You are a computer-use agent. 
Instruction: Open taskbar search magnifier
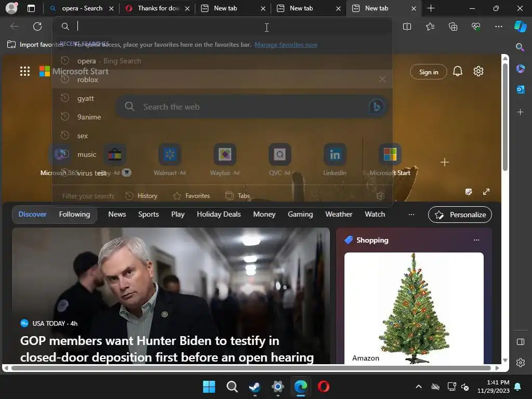pos(232,387)
